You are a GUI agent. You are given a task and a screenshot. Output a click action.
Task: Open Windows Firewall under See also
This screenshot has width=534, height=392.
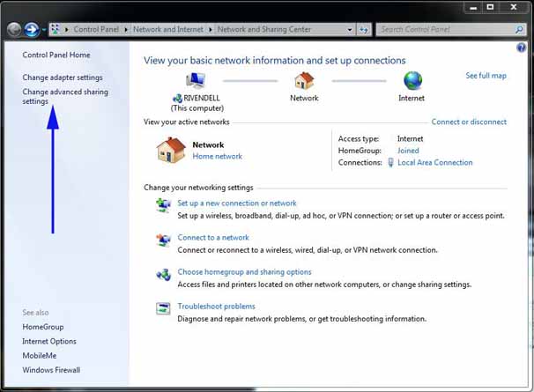tap(51, 370)
